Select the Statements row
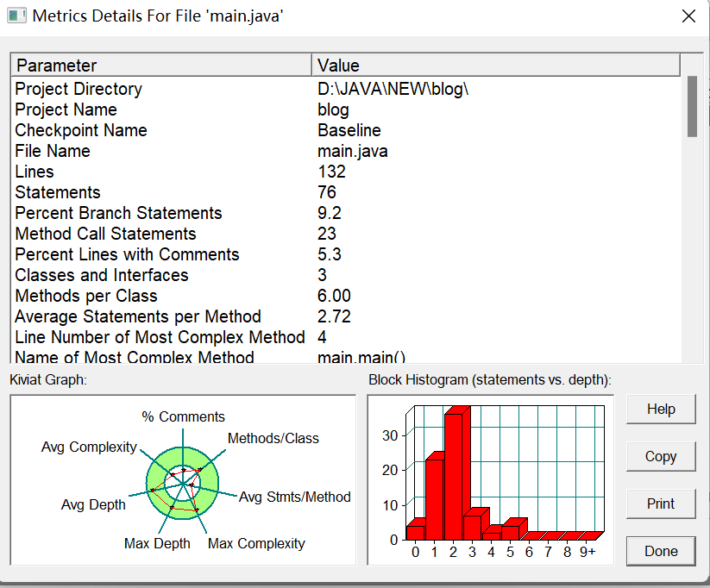Image resolution: width=710 pixels, height=588 pixels. 346,192
